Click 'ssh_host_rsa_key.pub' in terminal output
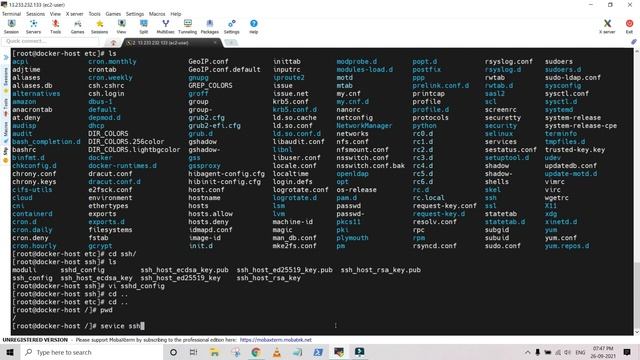Viewport: 640px width, 360px height. 380,270
